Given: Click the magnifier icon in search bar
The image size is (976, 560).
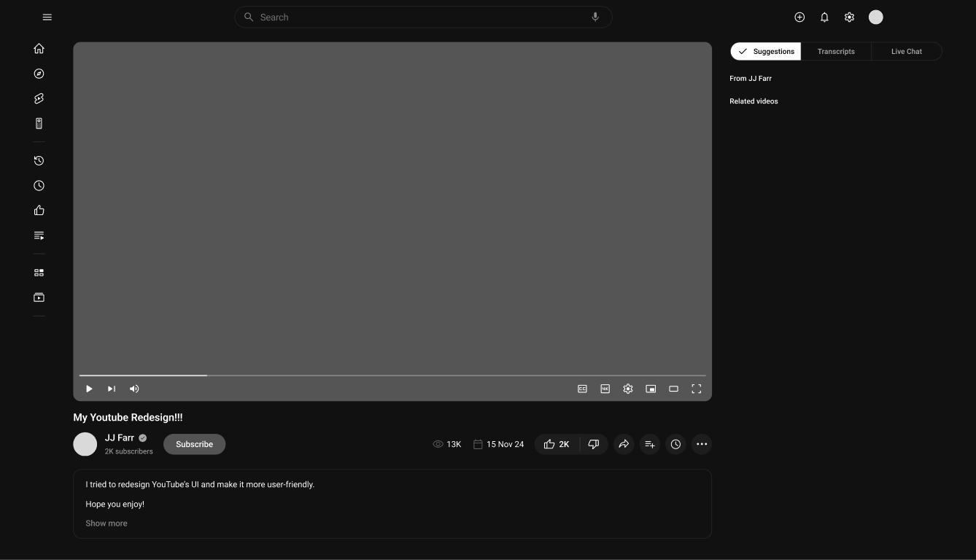Looking at the screenshot, I should (x=249, y=17).
